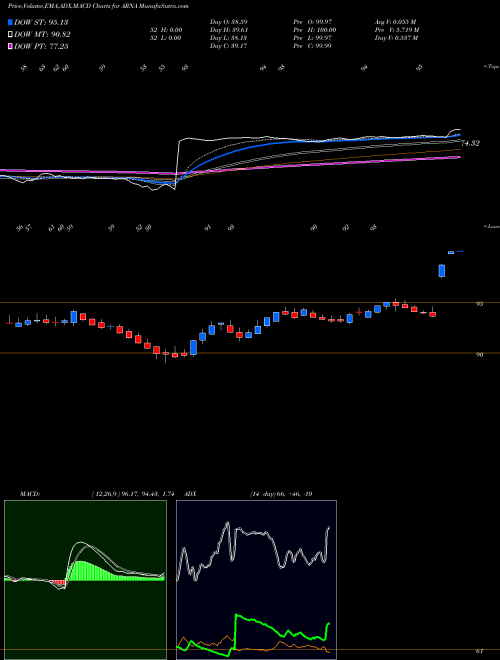Click the tall blue gap-up candlestick
The height and width of the screenshot is (660, 500).
[441, 271]
